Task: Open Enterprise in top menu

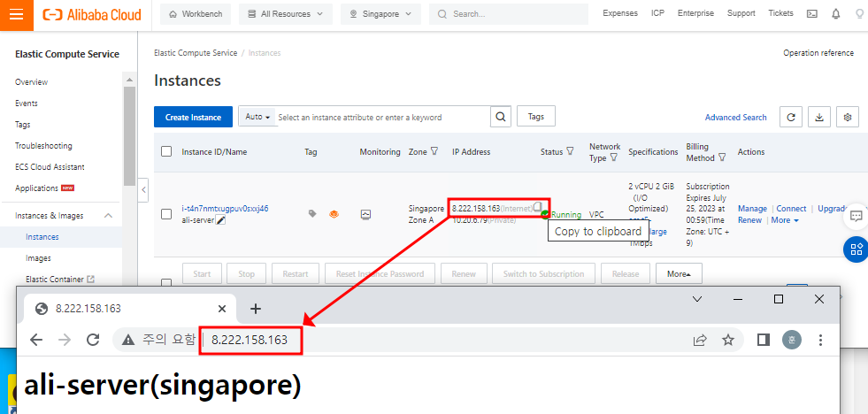Action: [695, 13]
